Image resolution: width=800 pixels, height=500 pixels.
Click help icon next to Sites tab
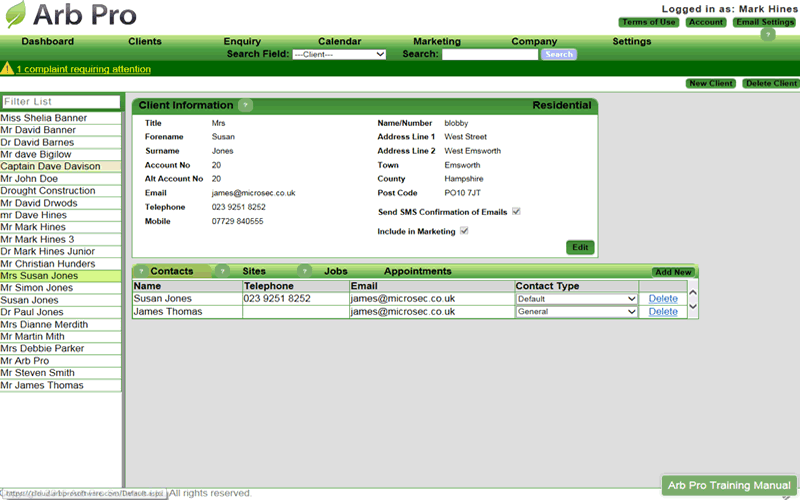pos(222,271)
